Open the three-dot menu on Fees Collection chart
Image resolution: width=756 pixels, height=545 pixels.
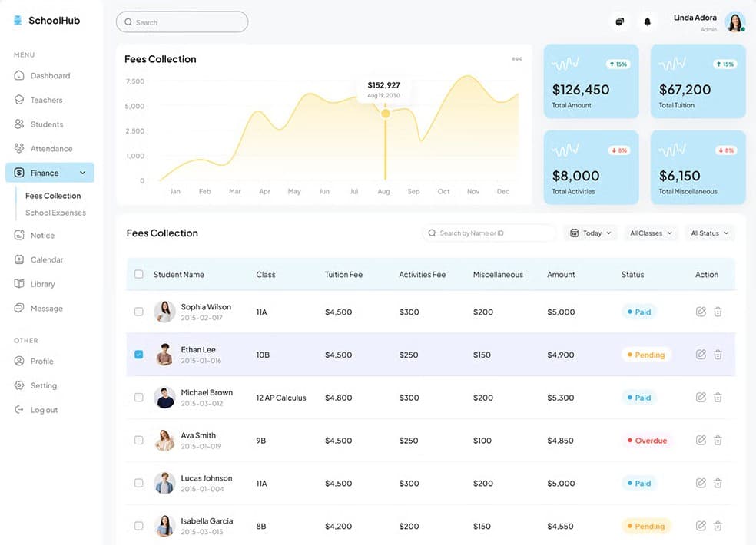517,59
